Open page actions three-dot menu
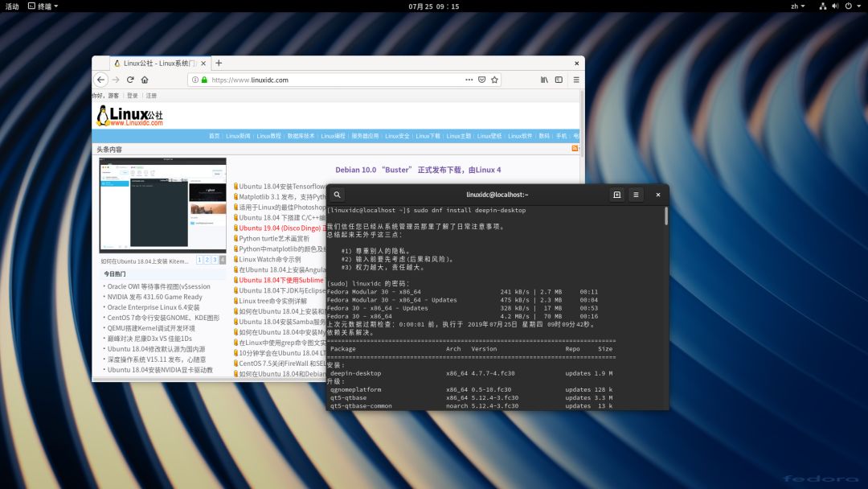Image resolution: width=868 pixels, height=489 pixels. pyautogui.click(x=469, y=80)
